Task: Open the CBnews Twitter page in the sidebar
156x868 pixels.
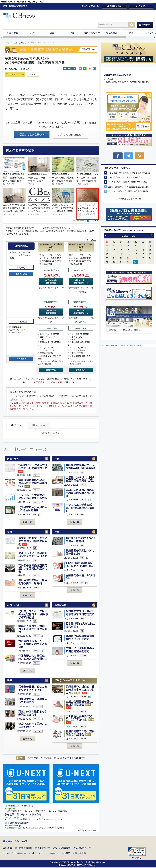Action: tap(128, 156)
